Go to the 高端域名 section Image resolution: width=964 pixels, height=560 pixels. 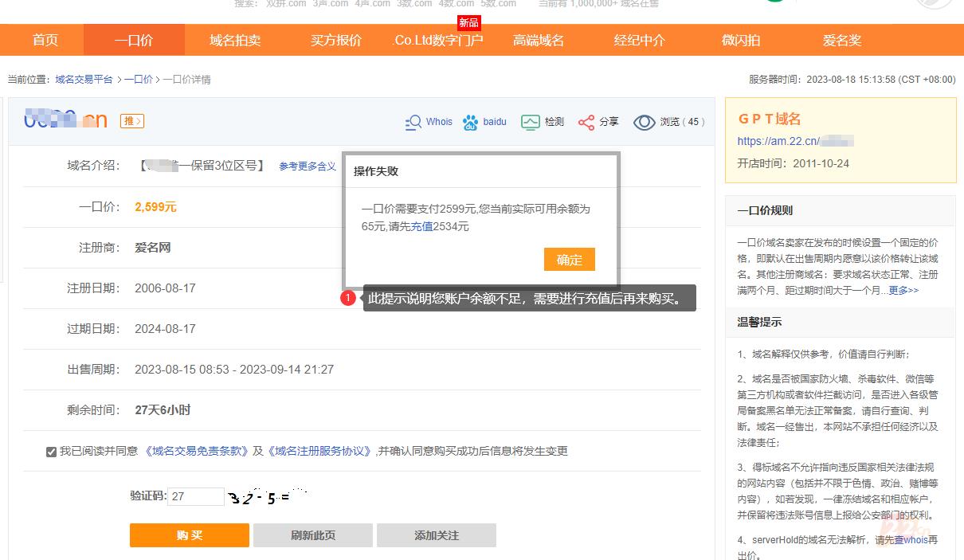[539, 40]
